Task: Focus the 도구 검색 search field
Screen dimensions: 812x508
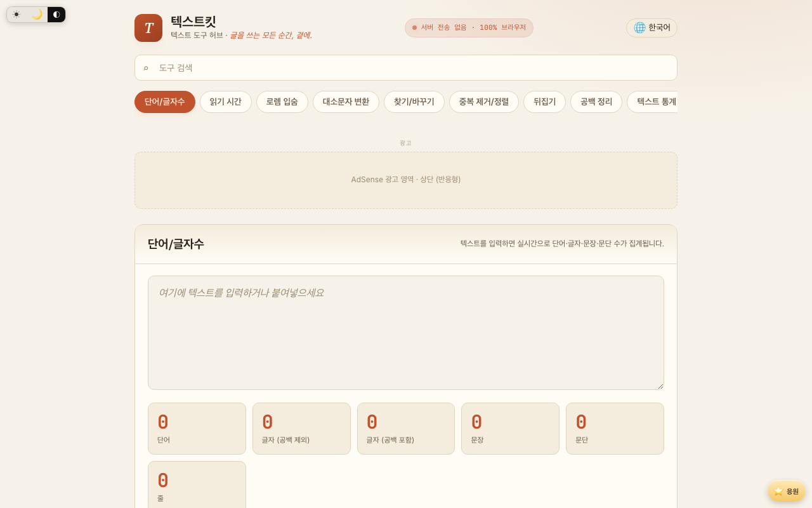Action: tap(406, 68)
